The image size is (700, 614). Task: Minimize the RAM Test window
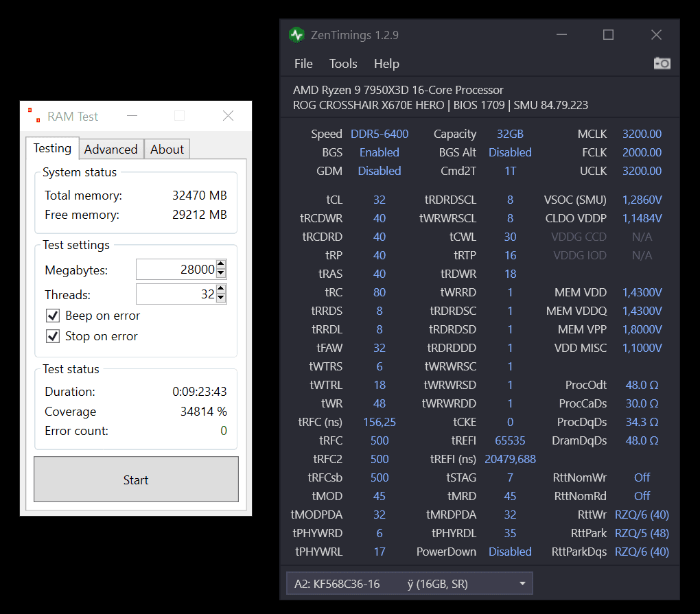[x=132, y=116]
